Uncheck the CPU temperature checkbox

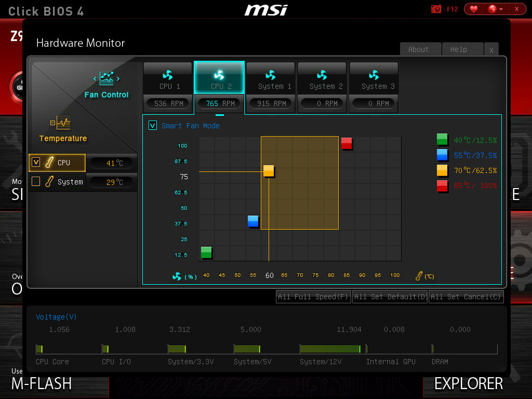coord(36,162)
